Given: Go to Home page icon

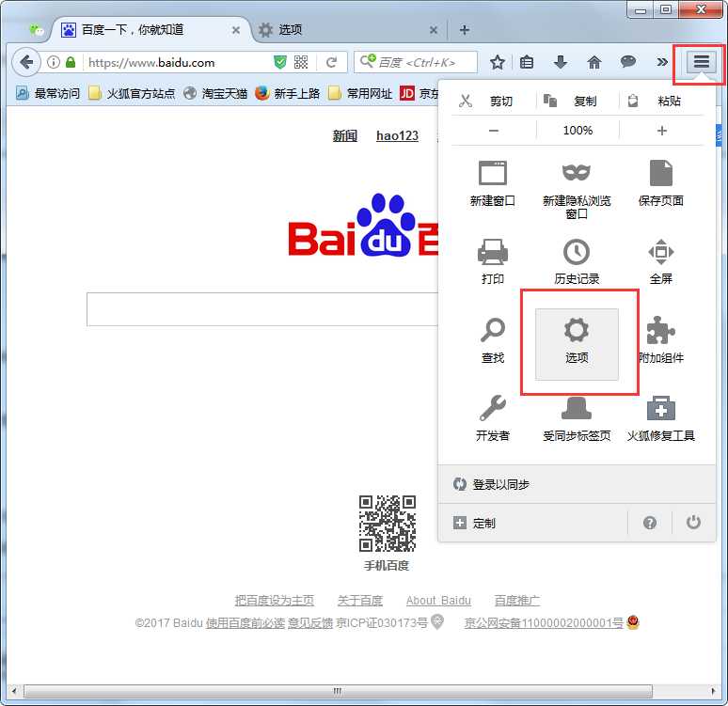Looking at the screenshot, I should [x=594, y=62].
